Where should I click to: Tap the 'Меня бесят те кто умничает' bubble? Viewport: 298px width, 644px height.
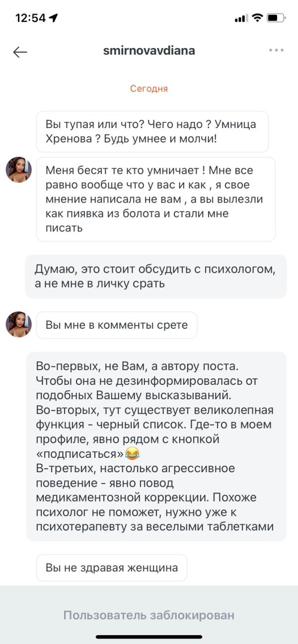pyautogui.click(x=155, y=199)
